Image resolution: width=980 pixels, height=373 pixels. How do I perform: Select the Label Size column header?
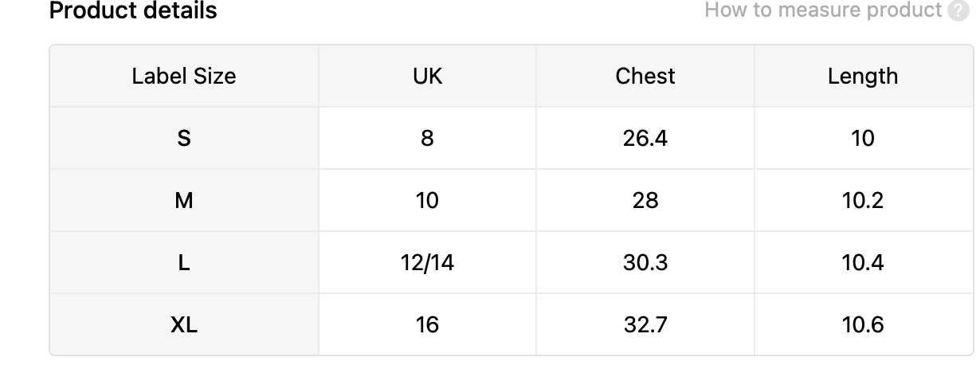coord(184,77)
